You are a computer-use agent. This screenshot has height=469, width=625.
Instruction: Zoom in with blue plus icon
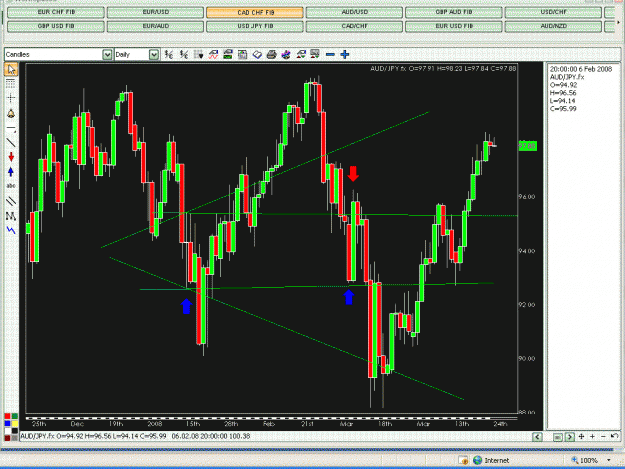(x=345, y=55)
